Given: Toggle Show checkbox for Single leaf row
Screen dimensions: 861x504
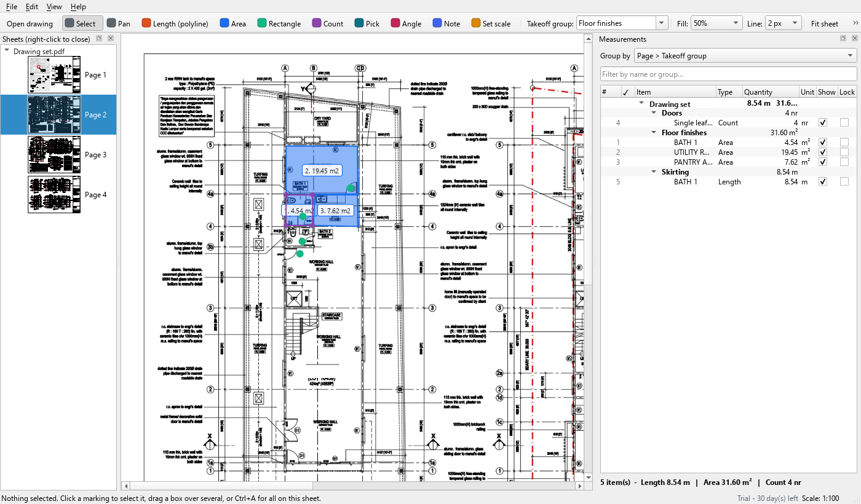Looking at the screenshot, I should tap(823, 123).
